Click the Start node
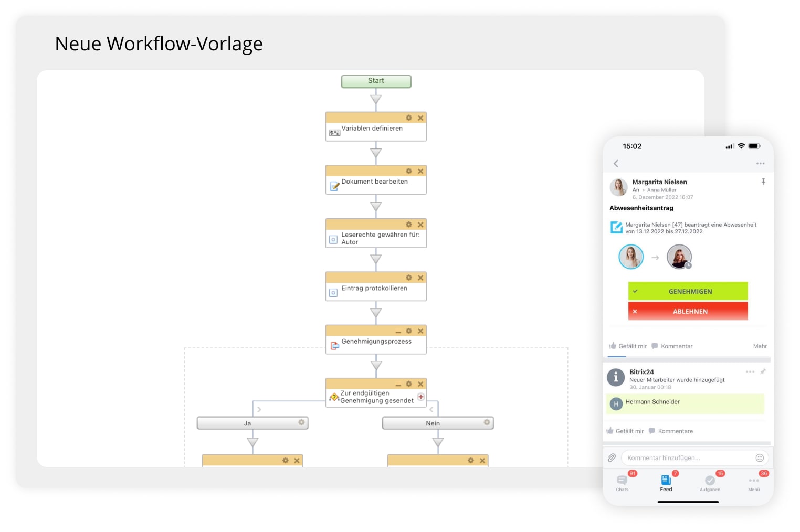Image resolution: width=800 pixels, height=532 pixels. pos(376,81)
